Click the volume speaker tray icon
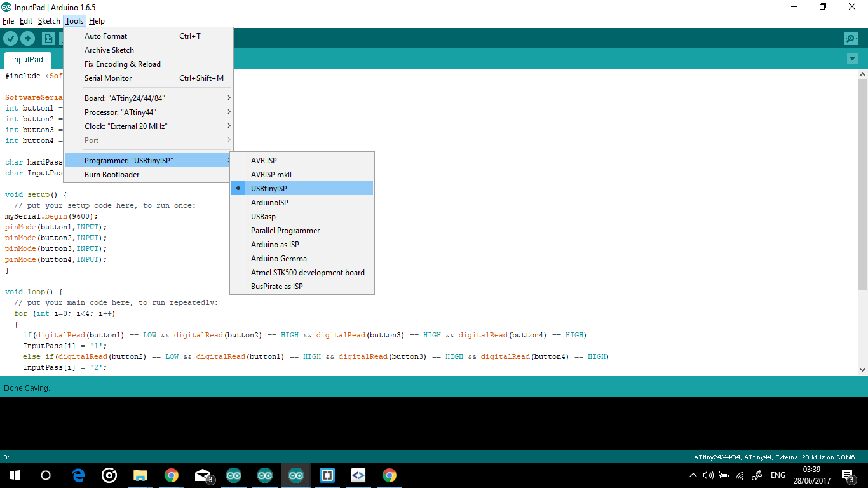This screenshot has width=868, height=488. 708,475
